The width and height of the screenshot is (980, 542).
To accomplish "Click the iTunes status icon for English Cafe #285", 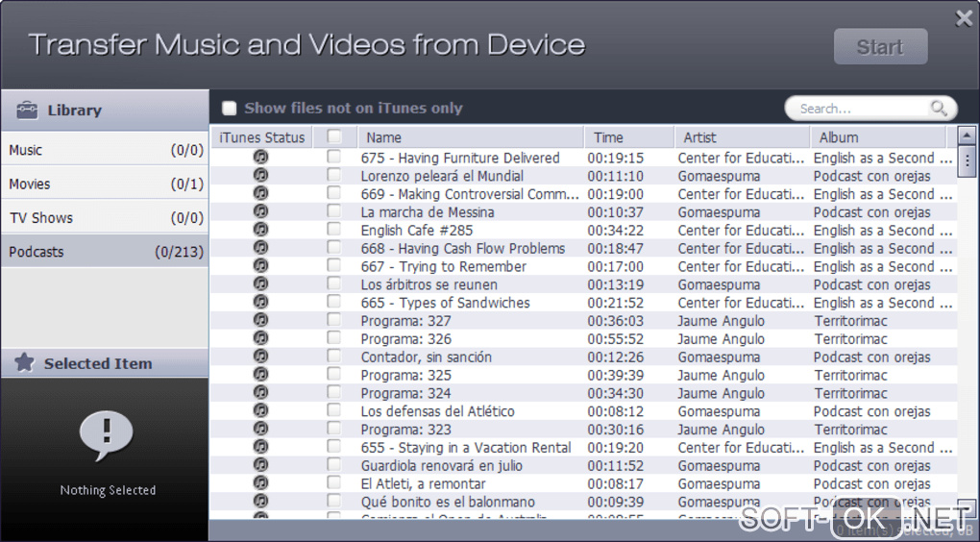I will [260, 230].
